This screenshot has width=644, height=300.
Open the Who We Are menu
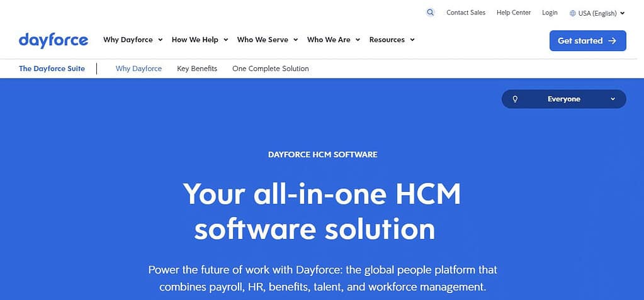click(329, 40)
